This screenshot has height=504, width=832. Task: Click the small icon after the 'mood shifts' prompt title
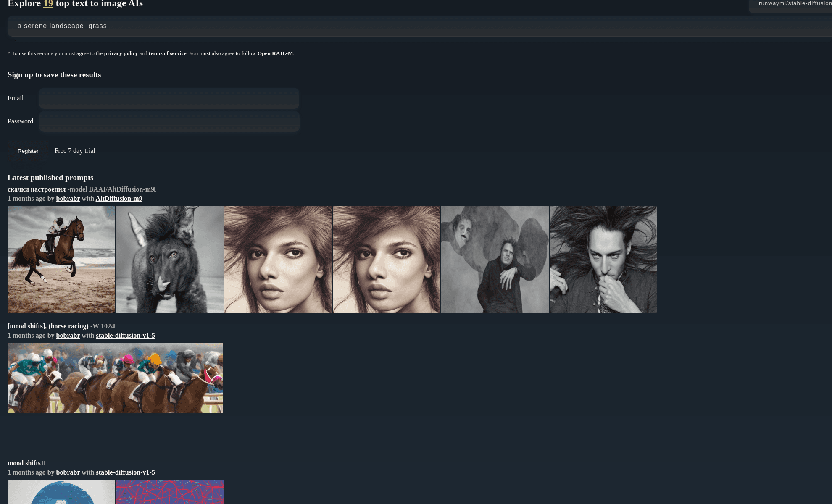point(43,463)
